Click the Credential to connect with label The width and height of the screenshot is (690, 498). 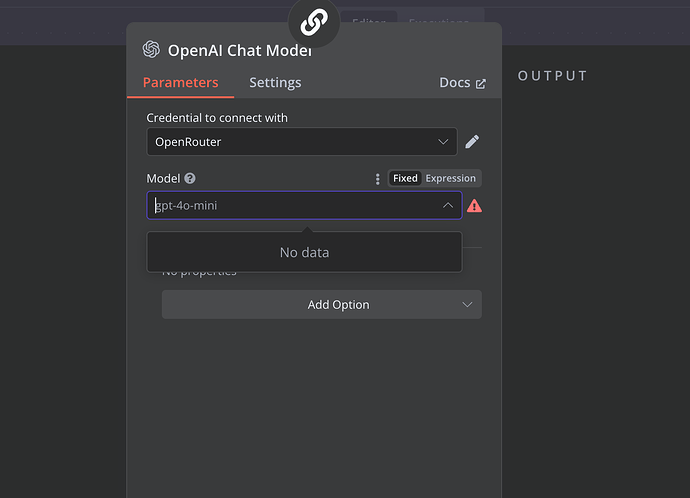[x=217, y=118]
